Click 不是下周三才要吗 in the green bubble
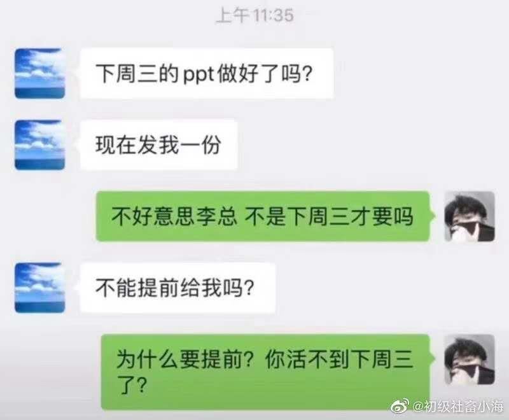 click(x=328, y=216)
